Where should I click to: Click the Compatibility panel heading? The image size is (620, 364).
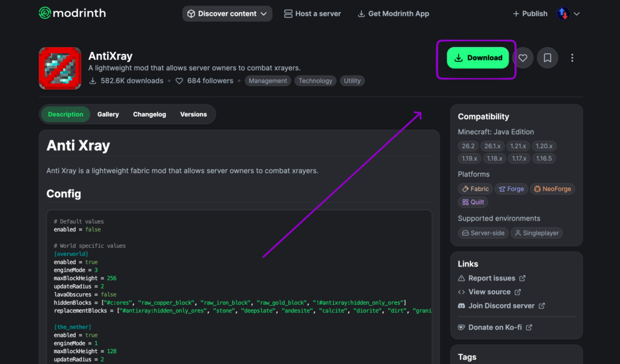[483, 117]
